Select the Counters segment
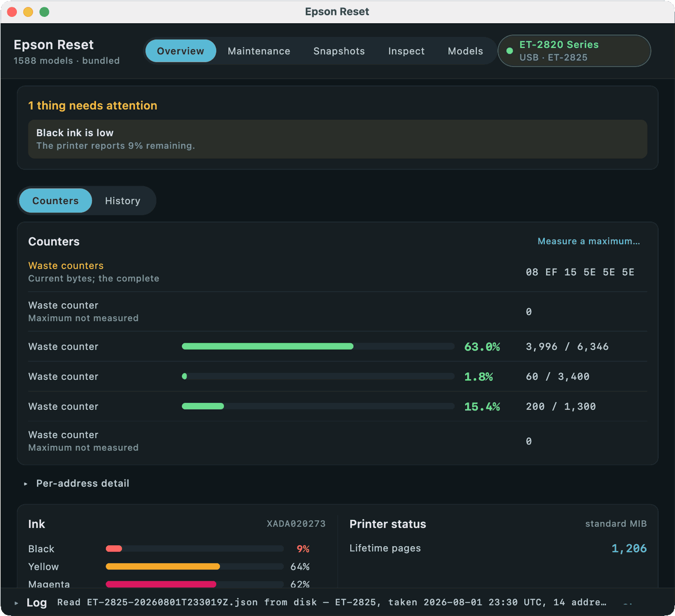Image resolution: width=675 pixels, height=616 pixels. [x=55, y=200]
